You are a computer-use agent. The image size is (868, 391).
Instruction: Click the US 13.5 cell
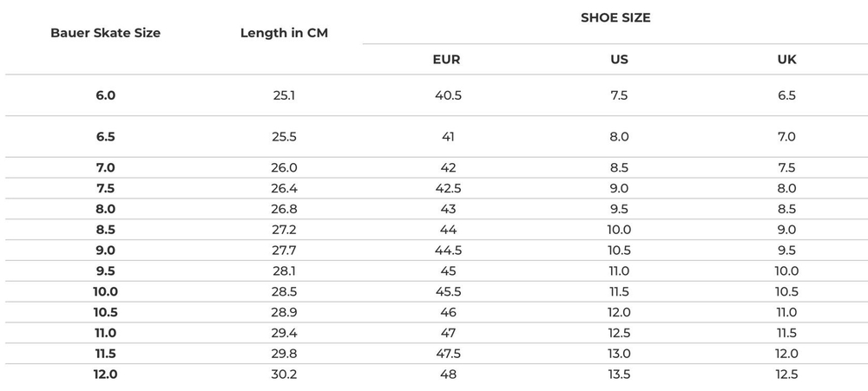coord(619,375)
